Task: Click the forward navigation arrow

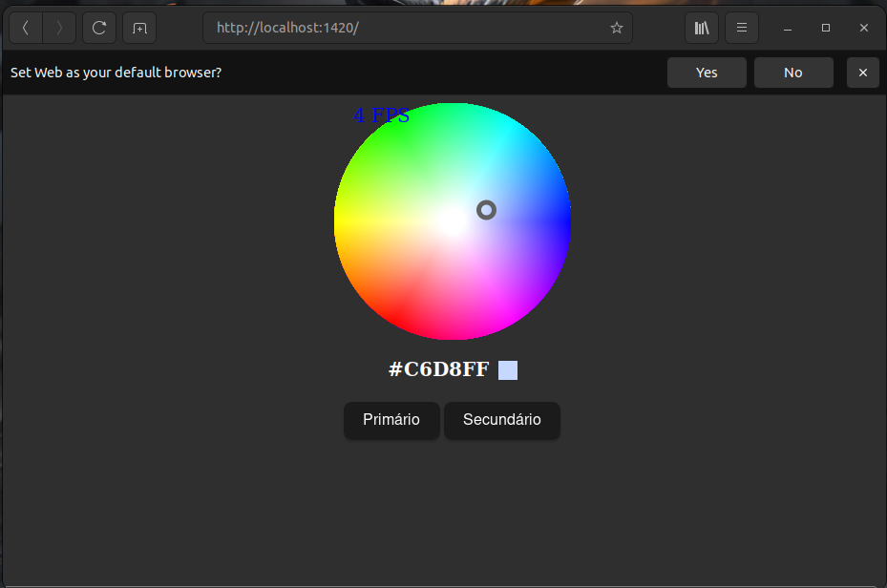Action: (x=59, y=28)
